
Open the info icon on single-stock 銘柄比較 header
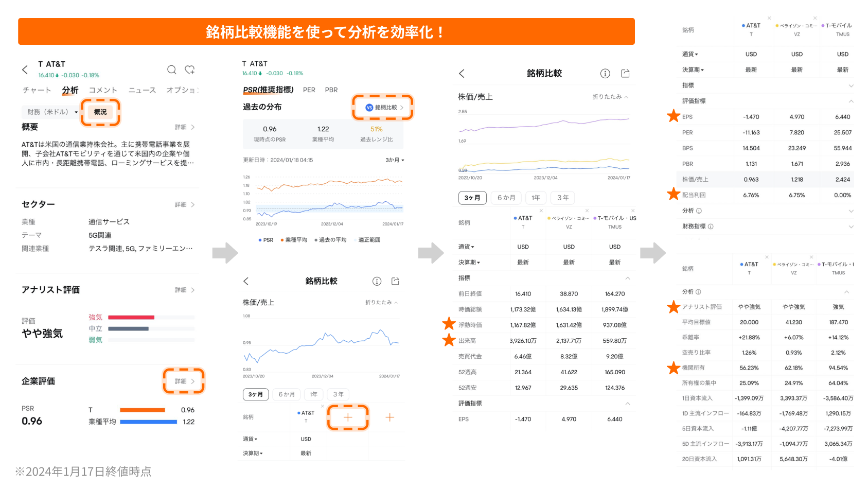[377, 281]
